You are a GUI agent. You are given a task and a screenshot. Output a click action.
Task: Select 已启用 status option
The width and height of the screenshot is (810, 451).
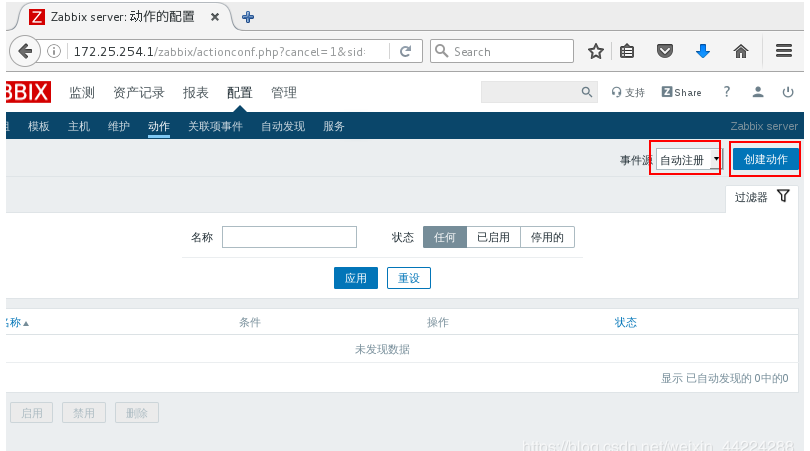coord(493,237)
